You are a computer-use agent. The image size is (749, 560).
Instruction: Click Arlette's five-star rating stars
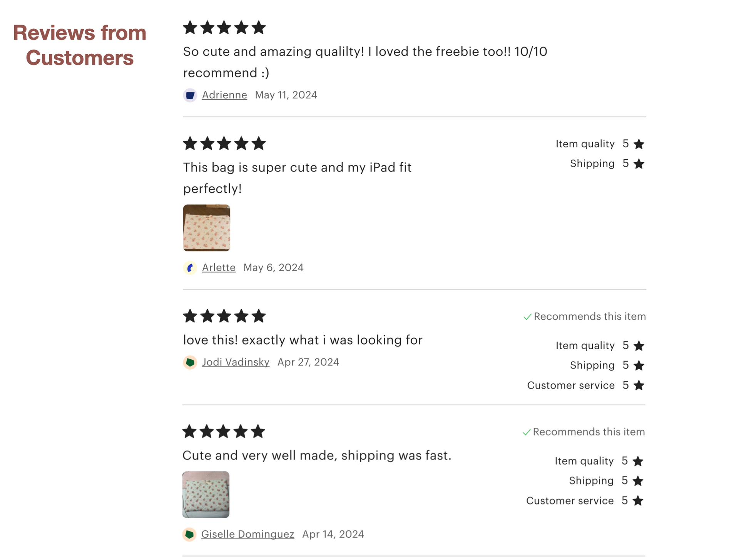coord(224,143)
